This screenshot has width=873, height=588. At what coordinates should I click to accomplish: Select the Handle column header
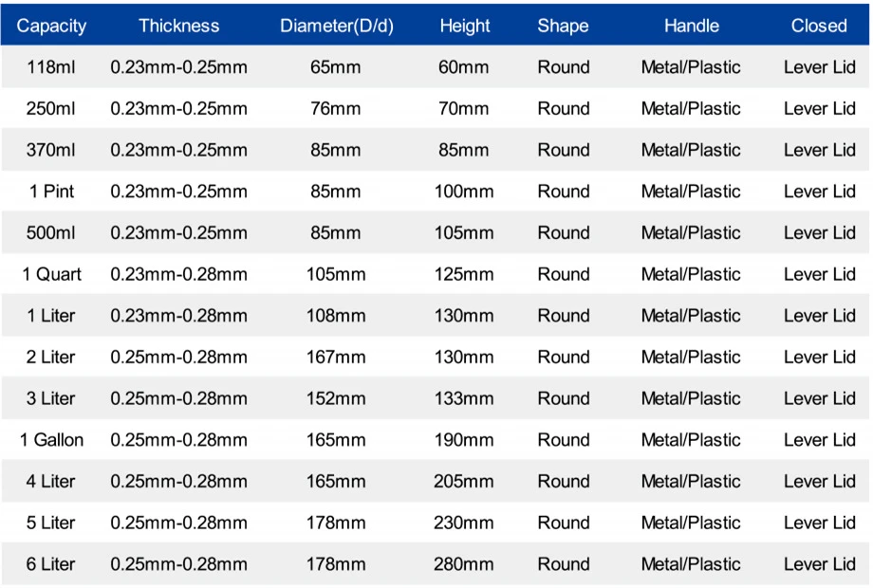(691, 26)
